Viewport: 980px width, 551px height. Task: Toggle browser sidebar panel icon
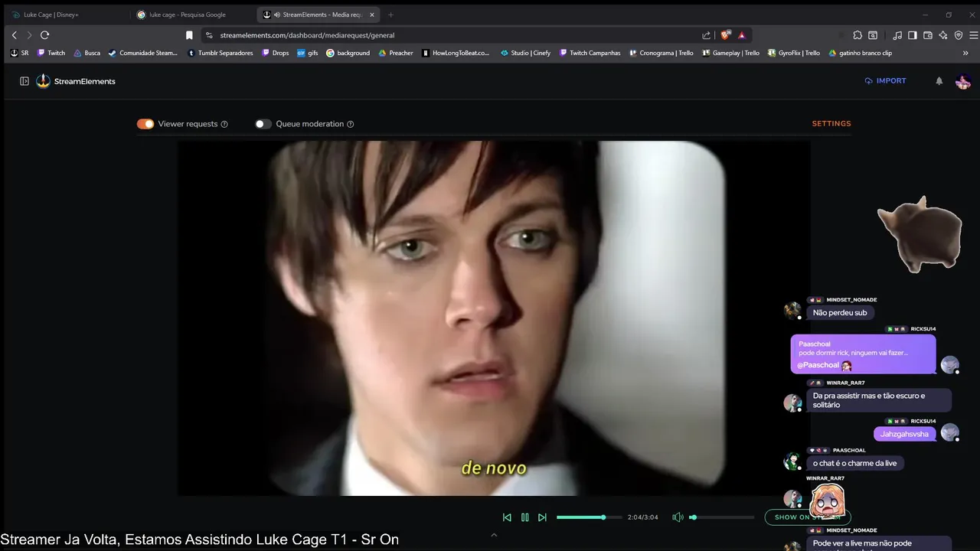913,35
